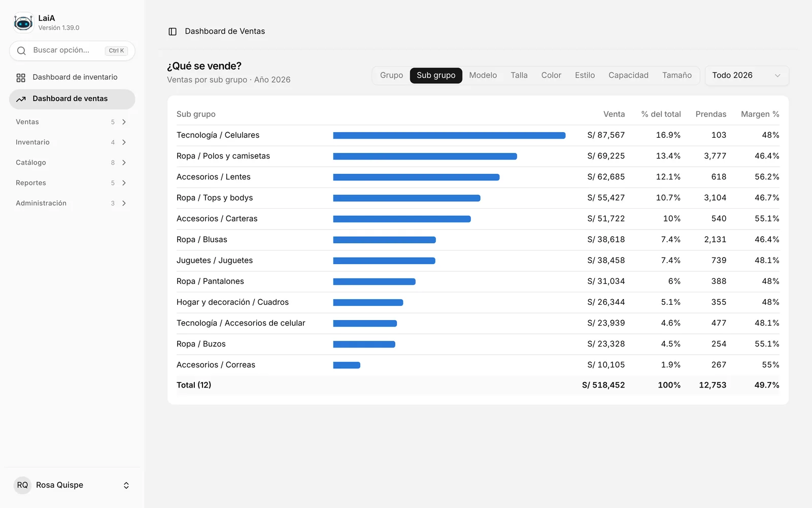Click the Dashboard de Ventas page title
812x508 pixels.
[225, 31]
